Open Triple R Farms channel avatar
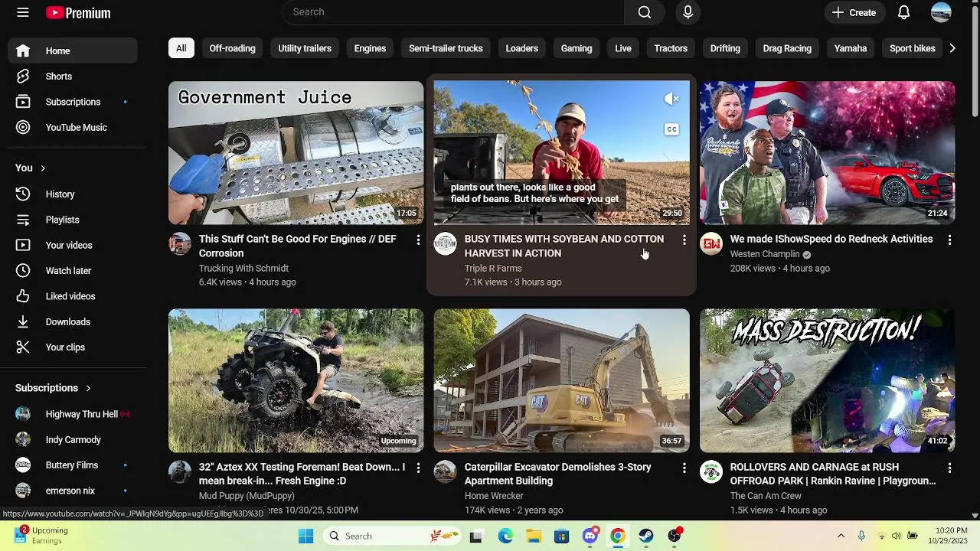 click(x=445, y=243)
